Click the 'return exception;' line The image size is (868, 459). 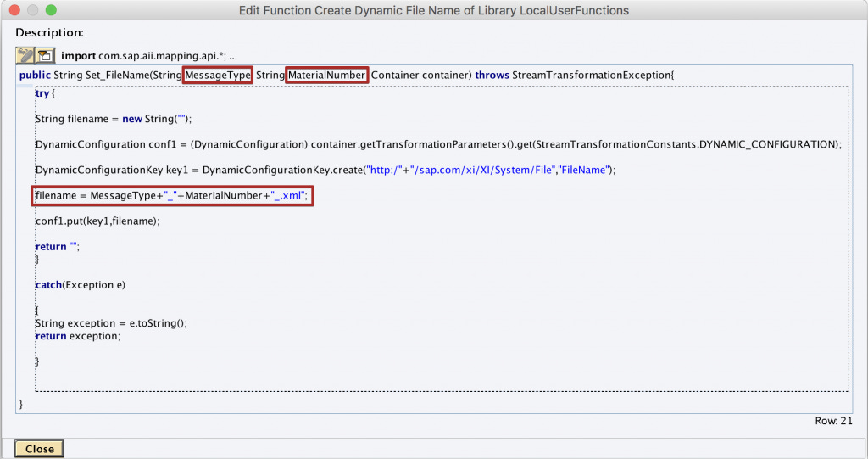pyautogui.click(x=77, y=336)
